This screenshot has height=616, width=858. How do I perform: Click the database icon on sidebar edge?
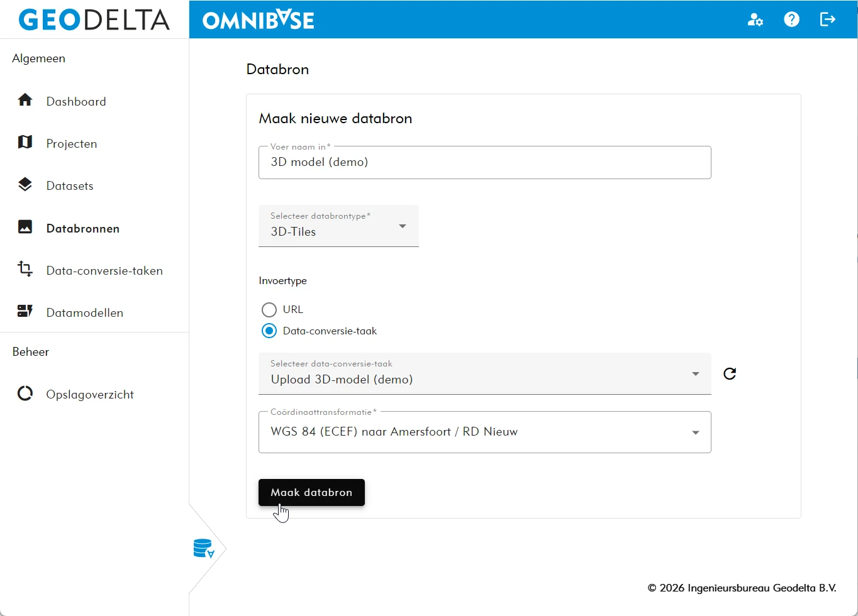tap(204, 549)
